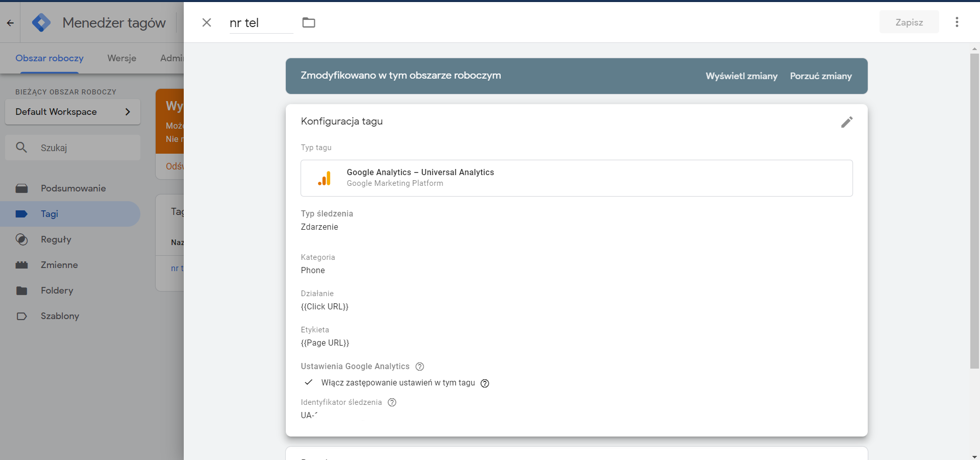Click the Phone category value
Viewport: 980px width, 460px height.
point(313,271)
